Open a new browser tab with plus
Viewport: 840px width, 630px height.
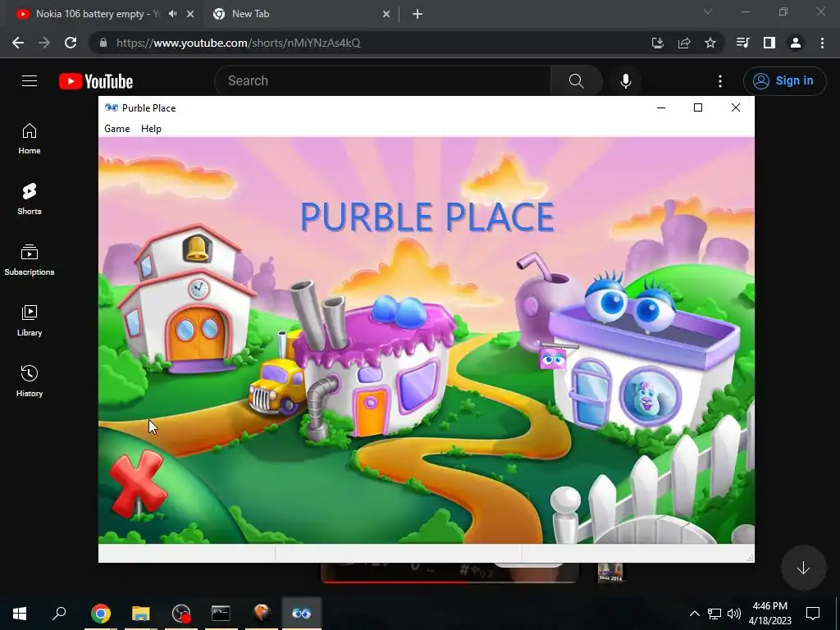(x=418, y=14)
